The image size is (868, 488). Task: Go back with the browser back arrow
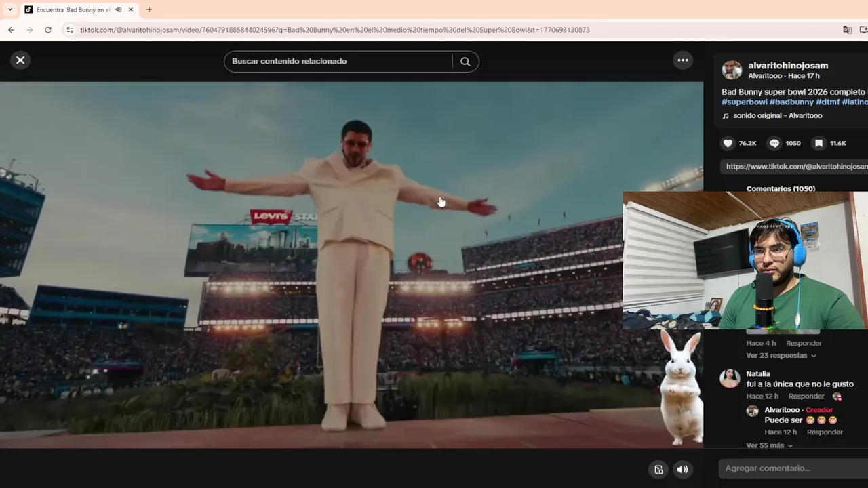click(12, 30)
